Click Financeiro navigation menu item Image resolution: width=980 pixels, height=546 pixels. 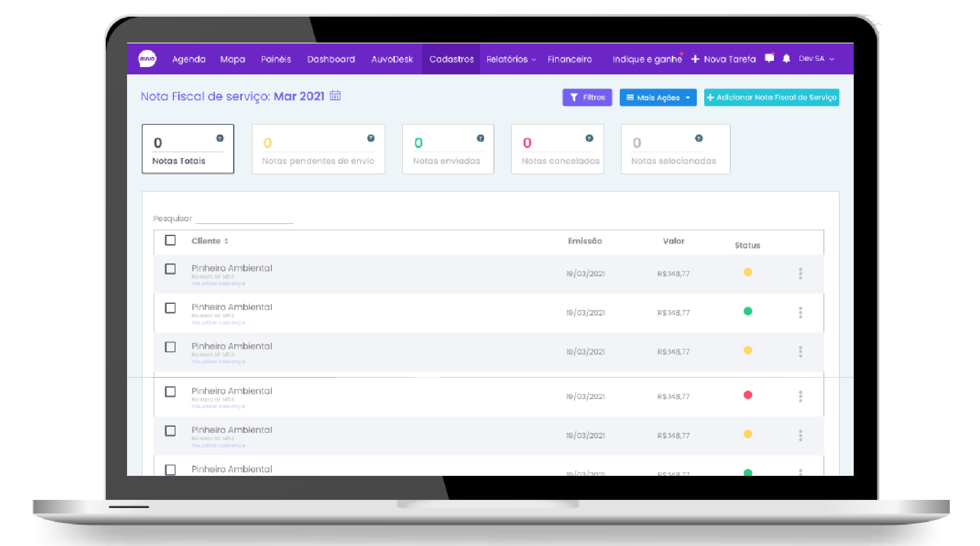pyautogui.click(x=569, y=59)
